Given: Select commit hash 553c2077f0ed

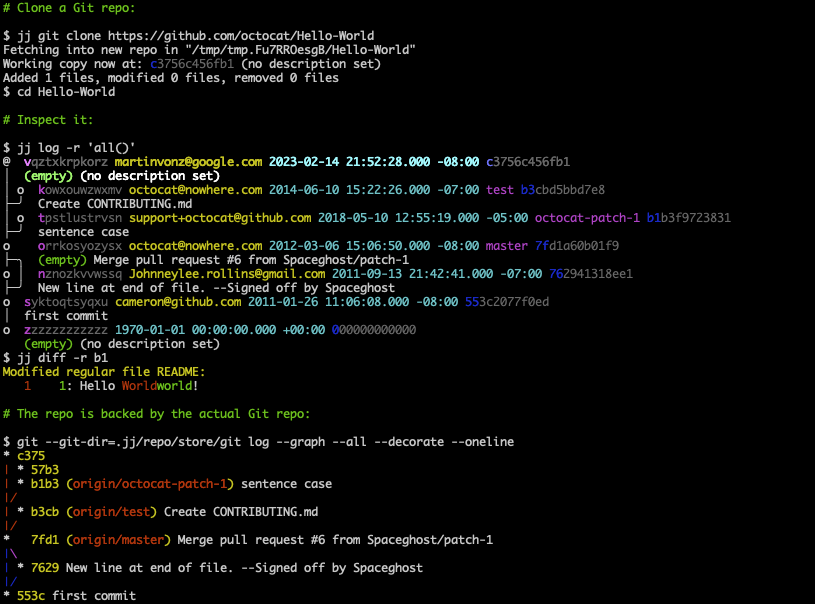Looking at the screenshot, I should pyautogui.click(x=507, y=303).
